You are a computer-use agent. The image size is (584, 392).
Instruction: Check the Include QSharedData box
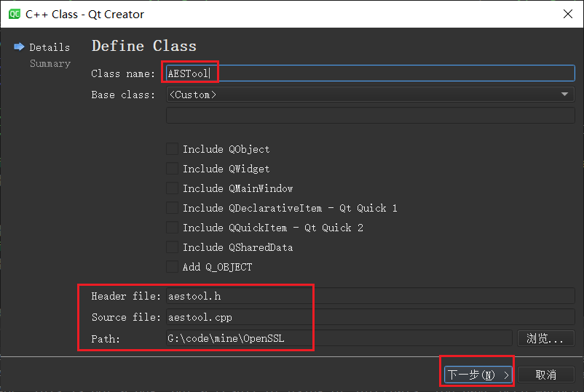[172, 247]
